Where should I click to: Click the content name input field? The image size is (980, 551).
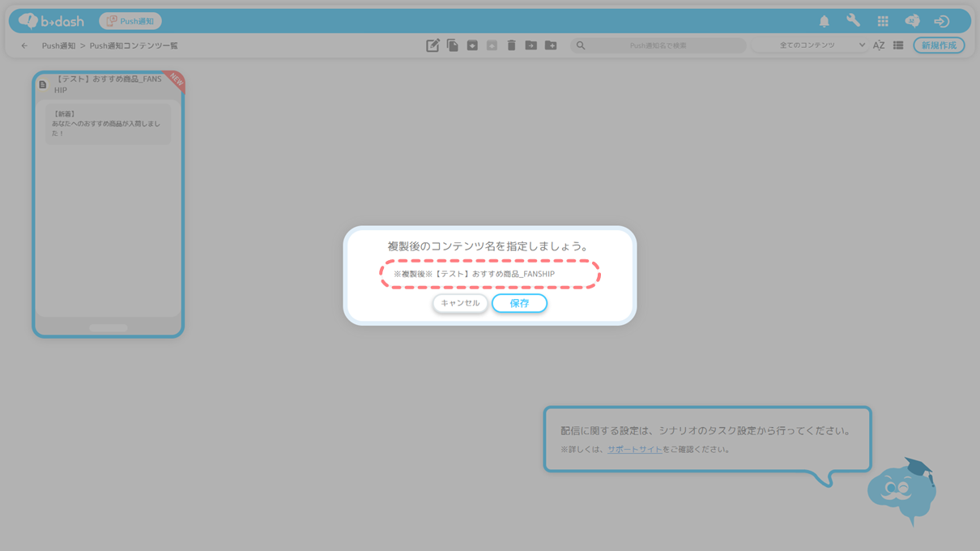tap(489, 275)
